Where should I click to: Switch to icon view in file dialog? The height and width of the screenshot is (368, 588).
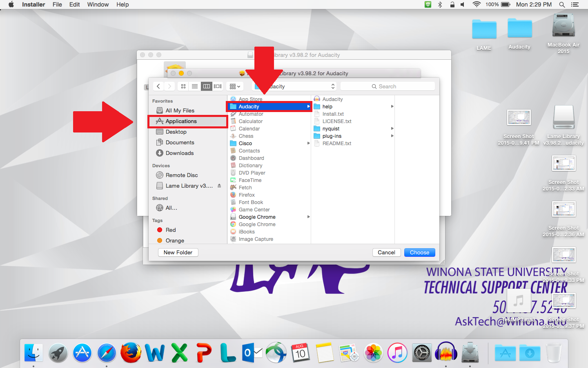[183, 86]
